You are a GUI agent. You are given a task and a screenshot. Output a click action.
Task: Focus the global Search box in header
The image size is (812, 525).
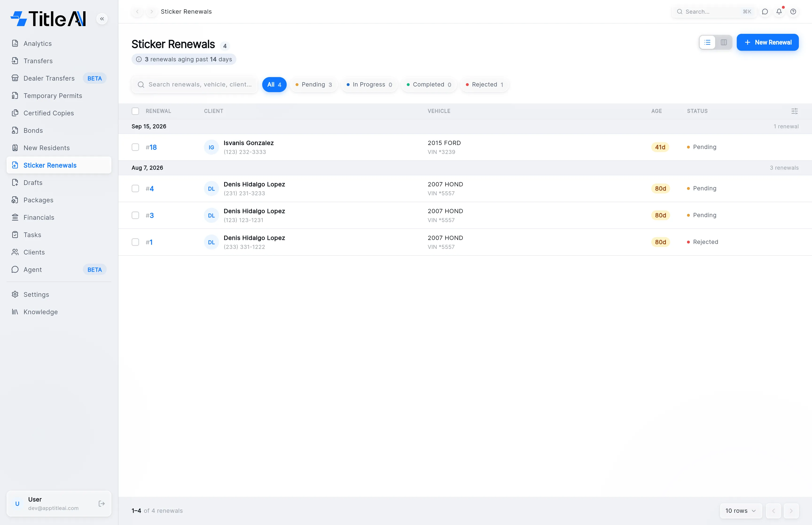(x=714, y=12)
